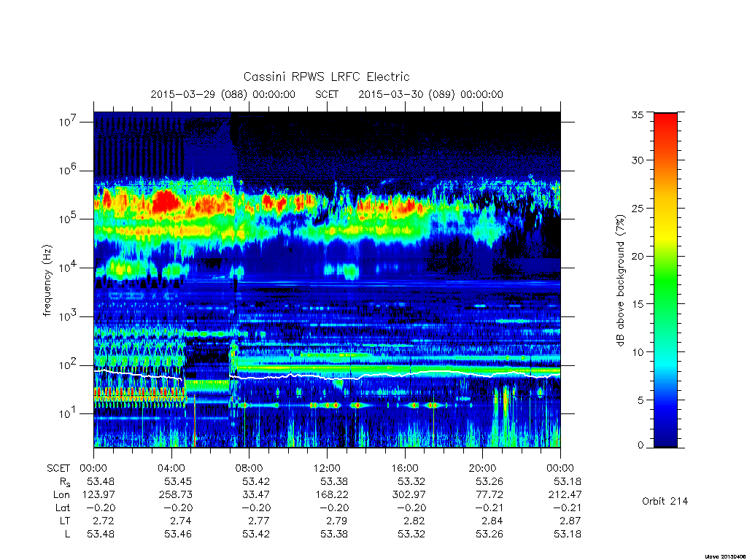Viewport: 747px width, 560px height.
Task: Click the red top of the color bar
Action: coord(665,125)
